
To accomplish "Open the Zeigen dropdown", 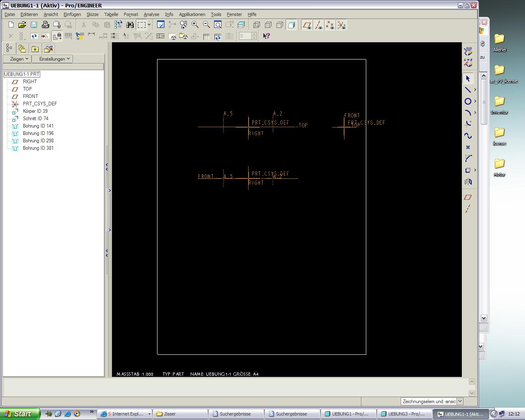I will (x=19, y=59).
